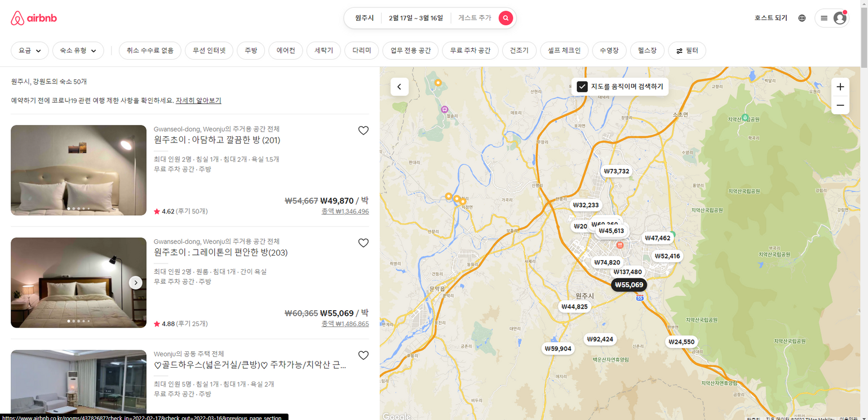This screenshot has height=420, width=868.
Task: Open the 필터 filters button
Action: [687, 51]
